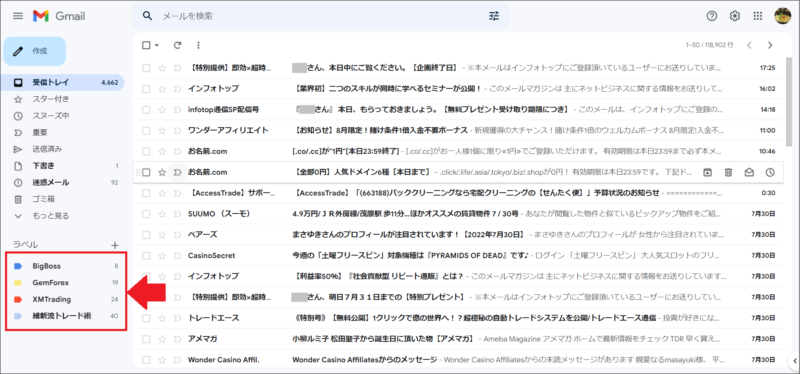Go to the next page of emails

(x=770, y=45)
